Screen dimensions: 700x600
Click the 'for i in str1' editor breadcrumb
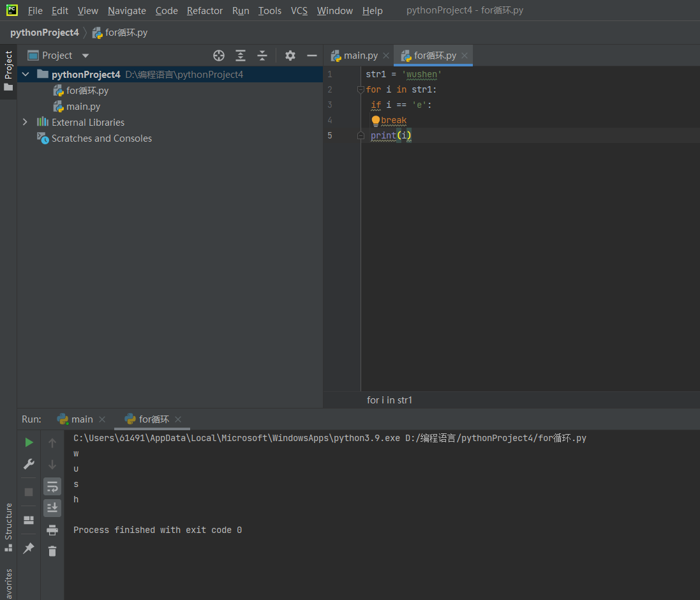click(389, 400)
